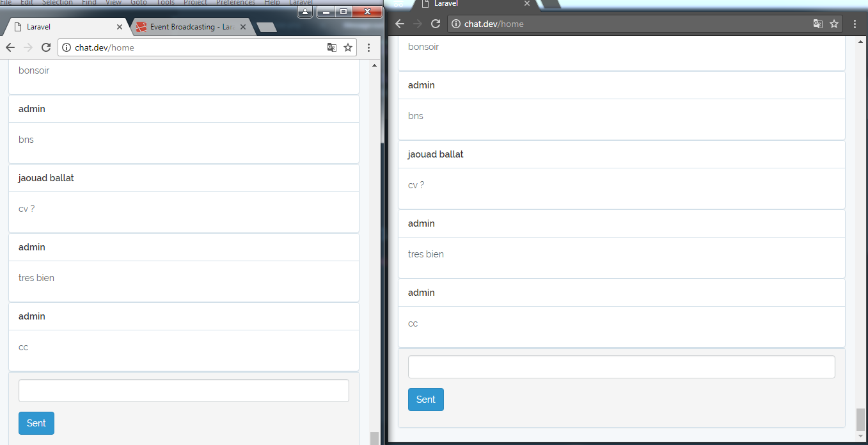This screenshot has height=445, width=868.
Task: Open new tab in left Chrome window
Action: (267, 27)
